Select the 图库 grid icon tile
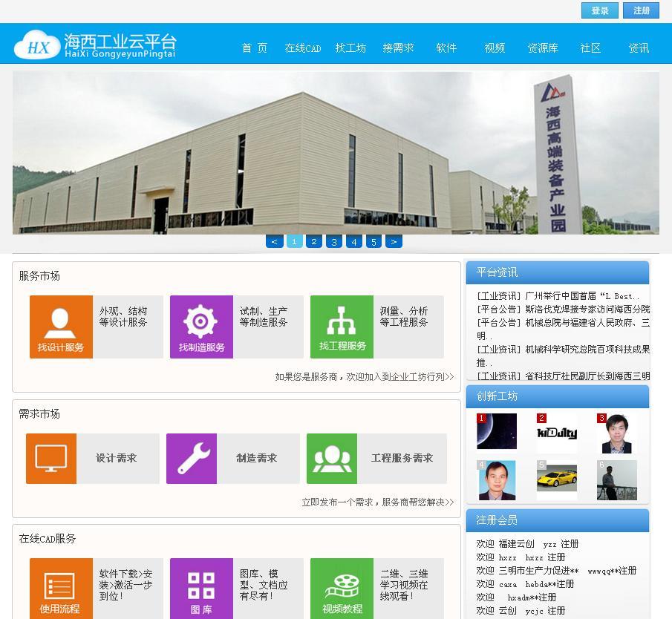672x619 pixels. pyautogui.click(x=201, y=588)
